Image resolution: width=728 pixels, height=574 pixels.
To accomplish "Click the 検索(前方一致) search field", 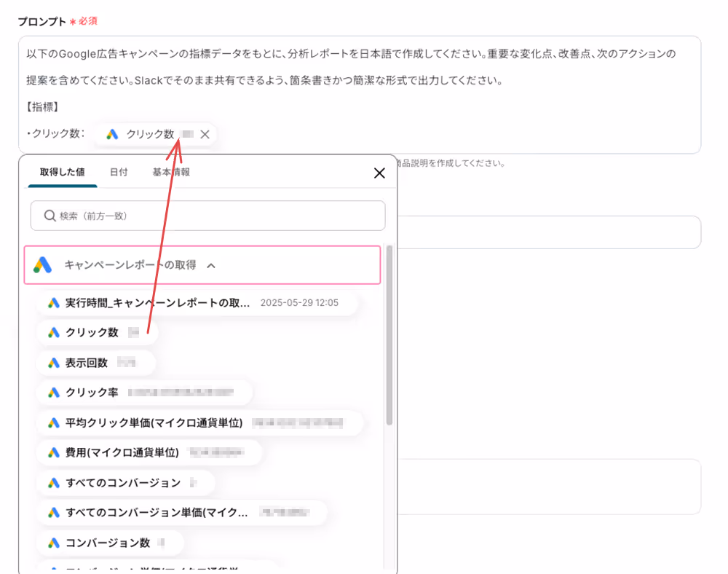I will (x=208, y=216).
